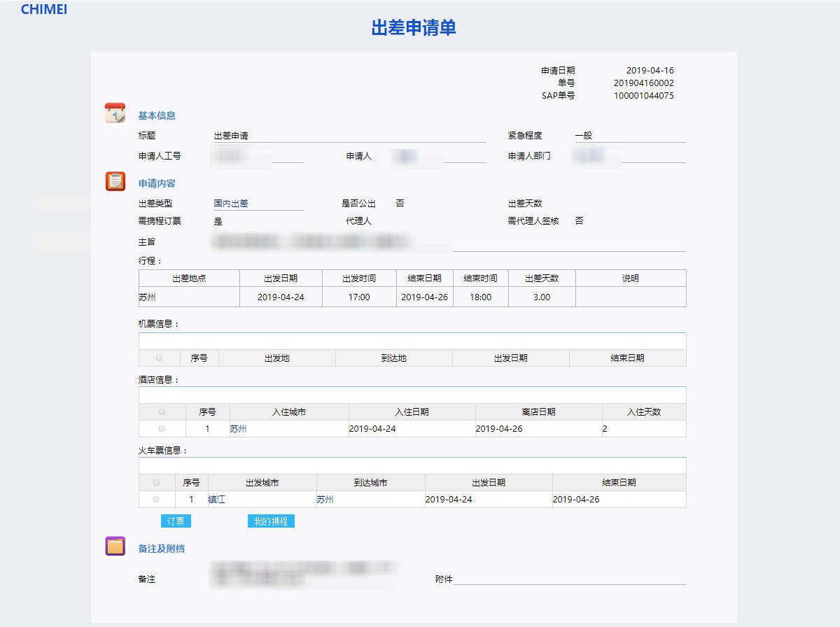Click the 入住天数 value 2
Viewport: 840px width, 627px height.
point(644,428)
